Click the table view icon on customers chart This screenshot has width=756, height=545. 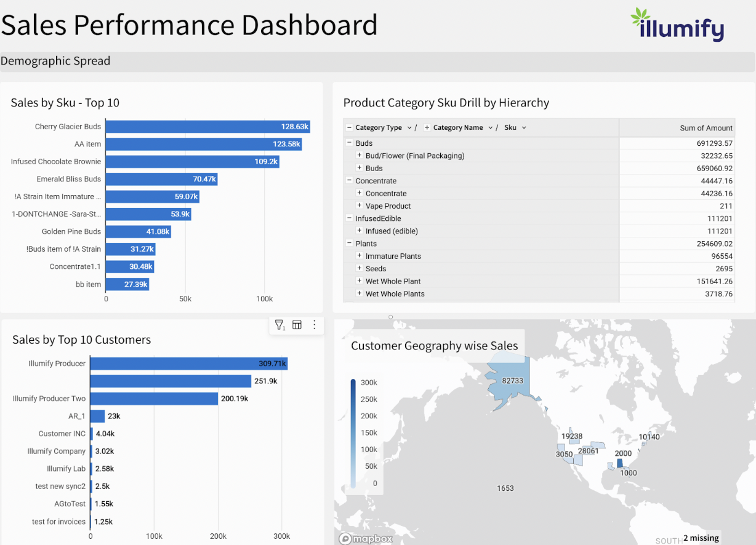pos(297,325)
